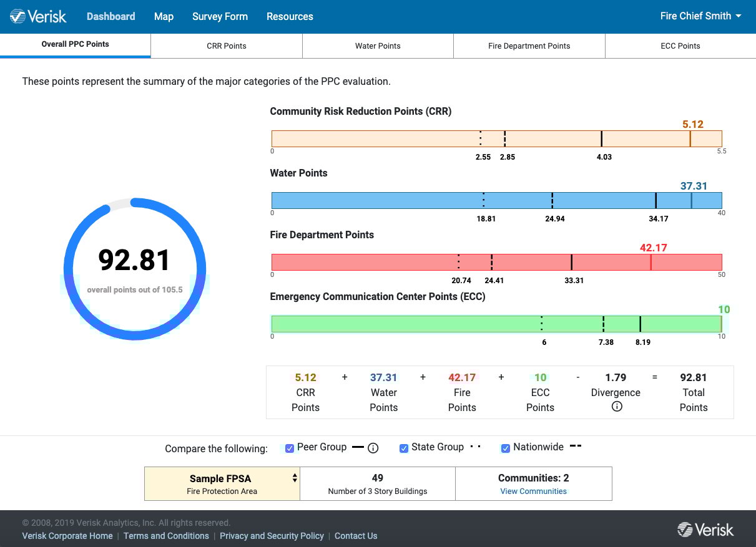Click the Verisk logo in header
The width and height of the screenshot is (756, 547).
point(39,16)
